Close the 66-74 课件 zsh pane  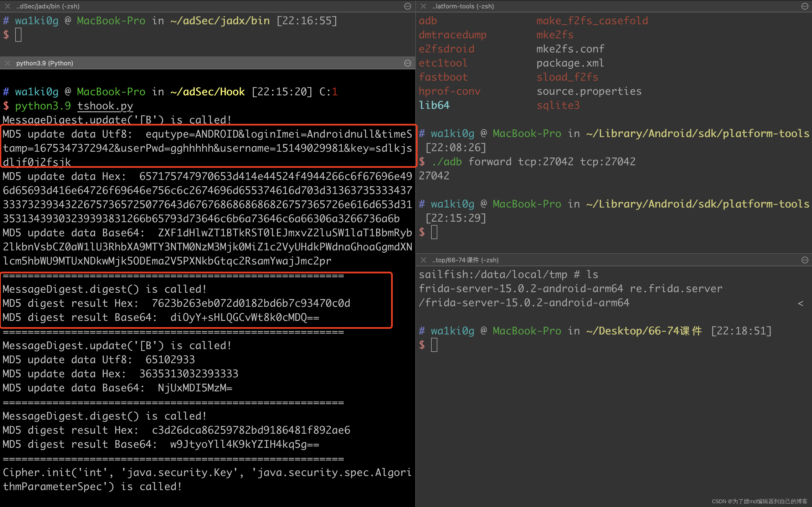[423, 260]
